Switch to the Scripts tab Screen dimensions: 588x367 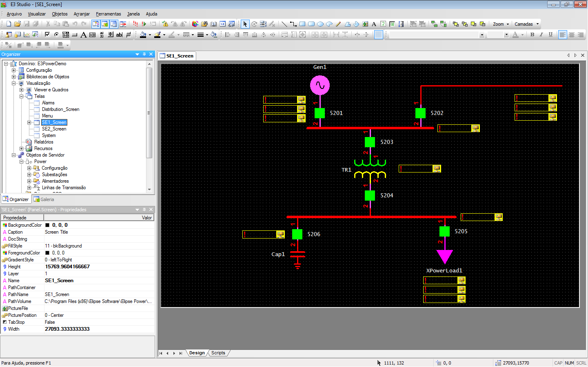tap(218, 353)
